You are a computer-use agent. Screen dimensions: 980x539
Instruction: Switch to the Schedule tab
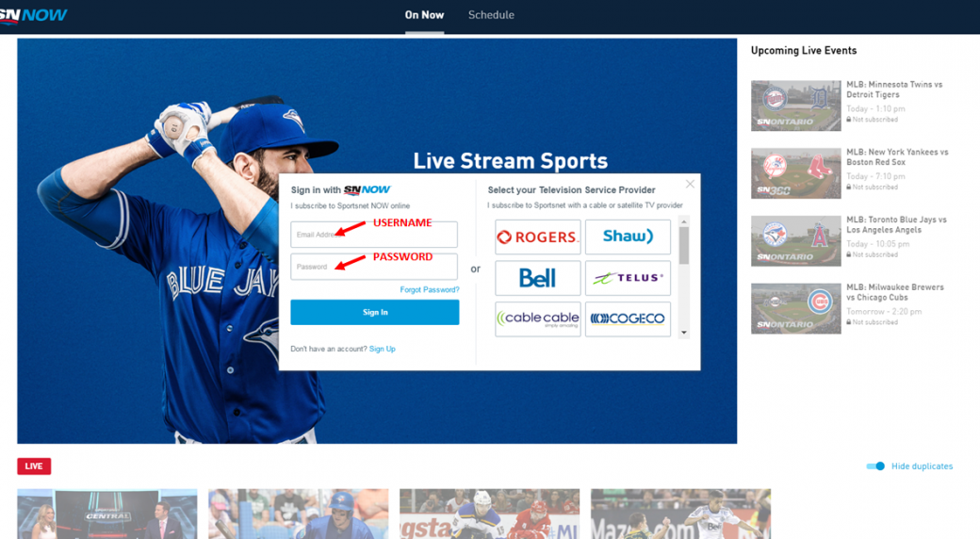[x=491, y=15]
